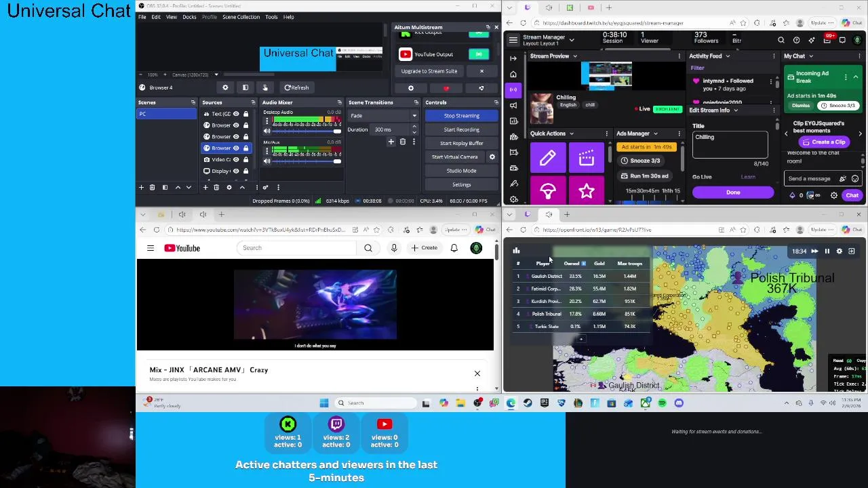Pause the OpenFront game replay

(827, 251)
